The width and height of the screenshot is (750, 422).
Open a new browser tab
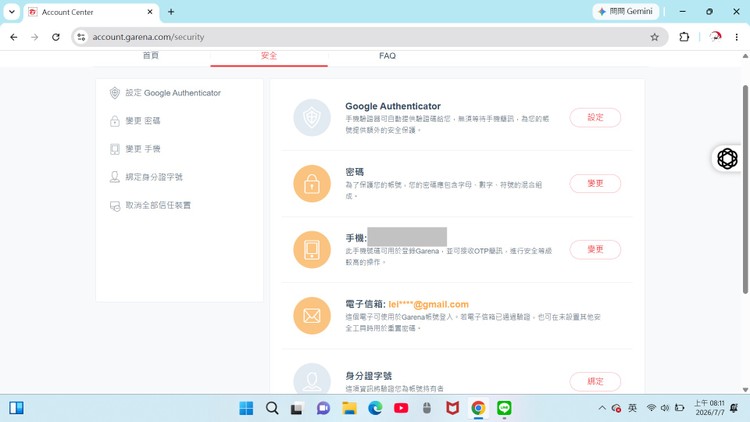pyautogui.click(x=171, y=12)
